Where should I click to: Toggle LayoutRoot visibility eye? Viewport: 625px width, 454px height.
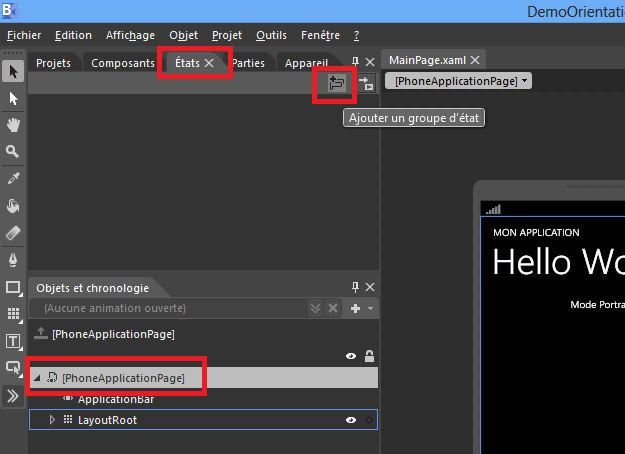[x=351, y=421]
